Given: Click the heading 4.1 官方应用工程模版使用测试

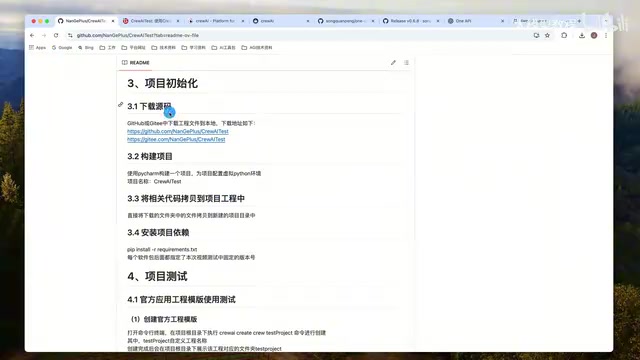Looking at the screenshot, I should click(x=181, y=300).
